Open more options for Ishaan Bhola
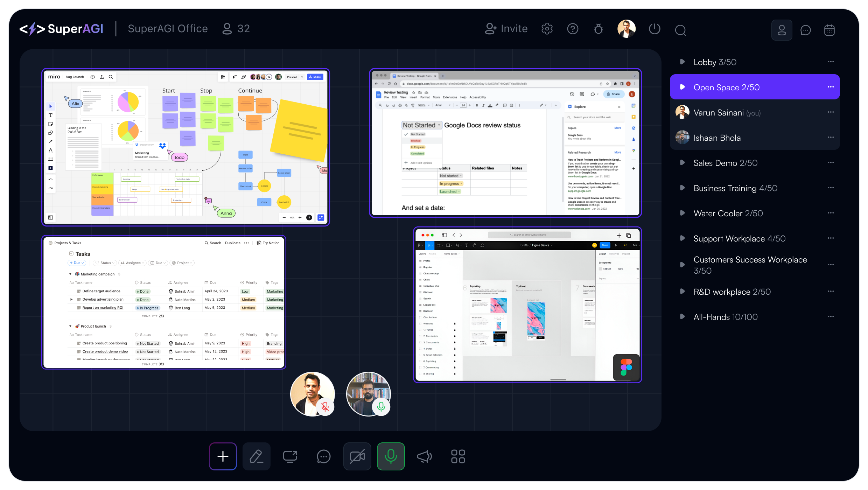 pyautogui.click(x=831, y=138)
